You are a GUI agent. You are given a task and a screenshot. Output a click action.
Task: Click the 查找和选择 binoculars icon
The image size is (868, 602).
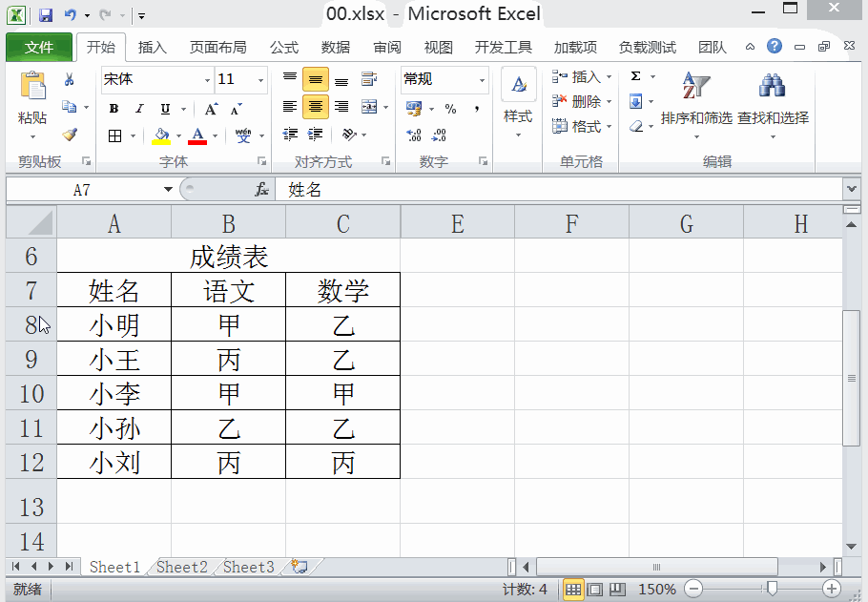773,87
